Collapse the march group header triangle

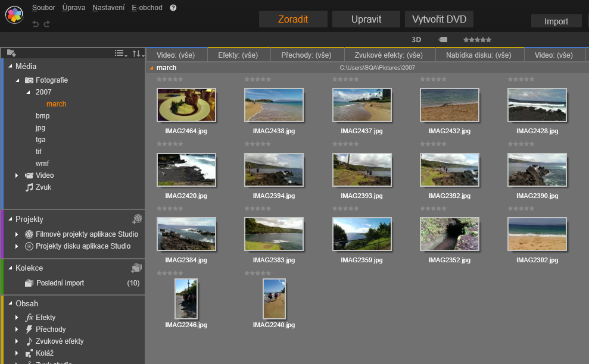(152, 68)
